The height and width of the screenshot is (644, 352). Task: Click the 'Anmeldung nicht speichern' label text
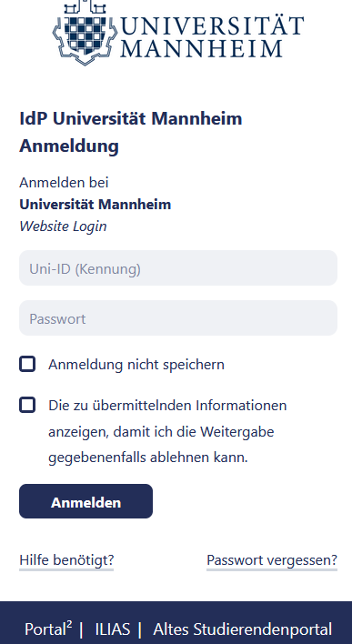click(136, 365)
